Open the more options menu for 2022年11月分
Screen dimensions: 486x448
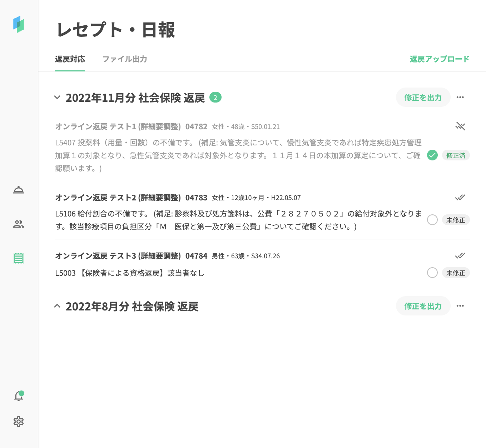click(x=460, y=97)
